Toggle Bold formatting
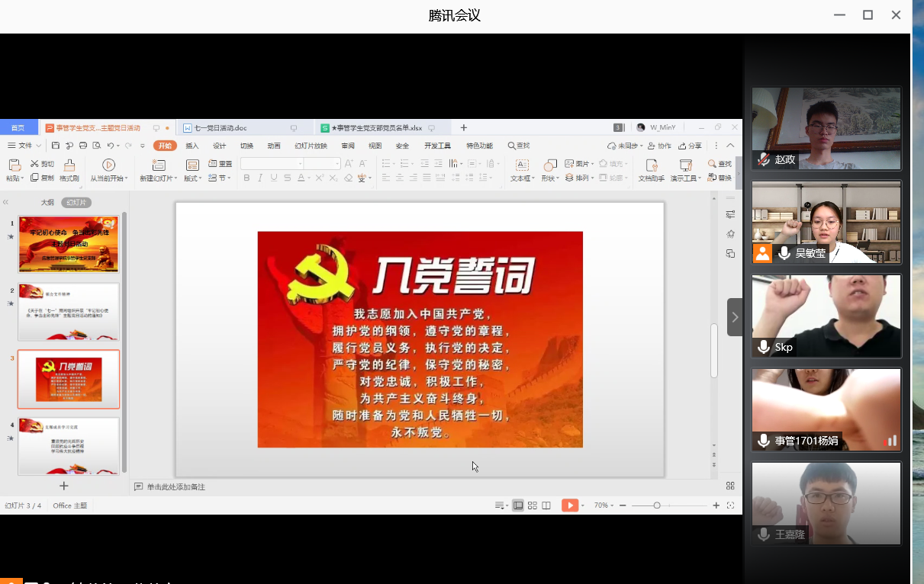Screen dimensions: 924x584 coord(246,178)
